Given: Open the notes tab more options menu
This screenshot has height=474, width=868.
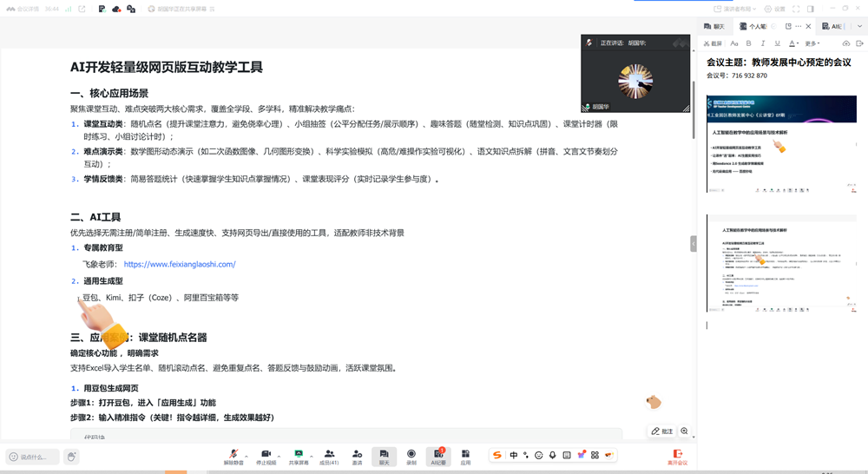Looking at the screenshot, I should click(x=799, y=26).
